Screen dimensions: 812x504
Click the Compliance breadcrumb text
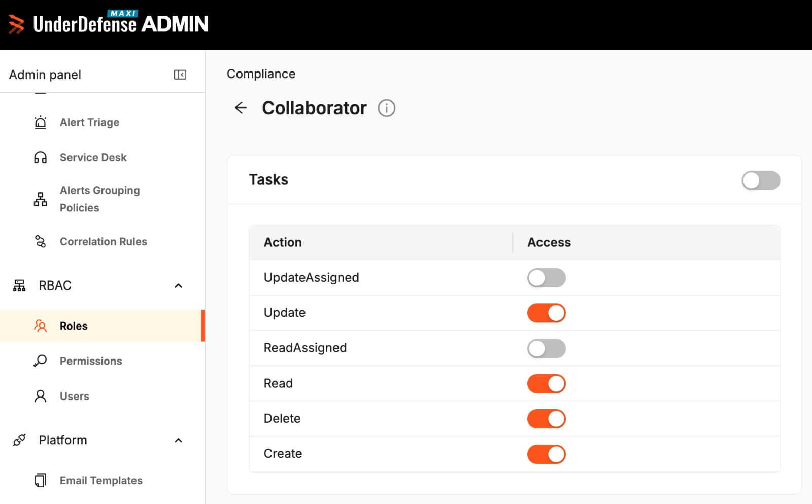click(261, 74)
